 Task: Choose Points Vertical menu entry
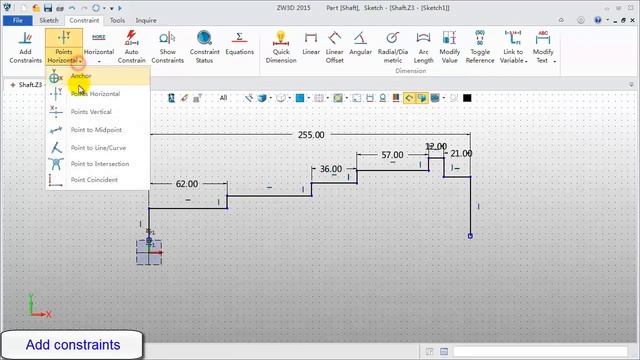[x=98, y=111]
